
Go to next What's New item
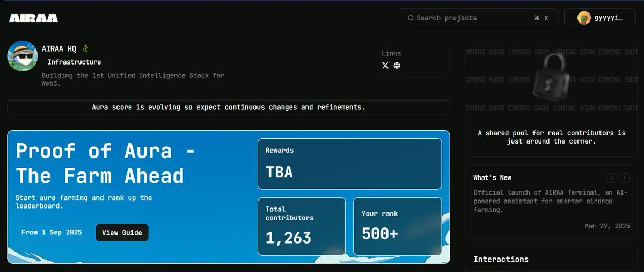[x=625, y=178]
